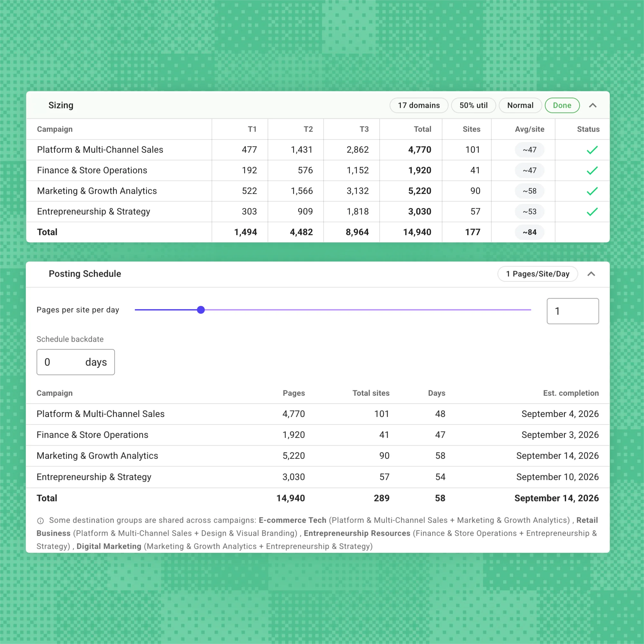
Task: Click the T3 column header
Action: coord(364,129)
